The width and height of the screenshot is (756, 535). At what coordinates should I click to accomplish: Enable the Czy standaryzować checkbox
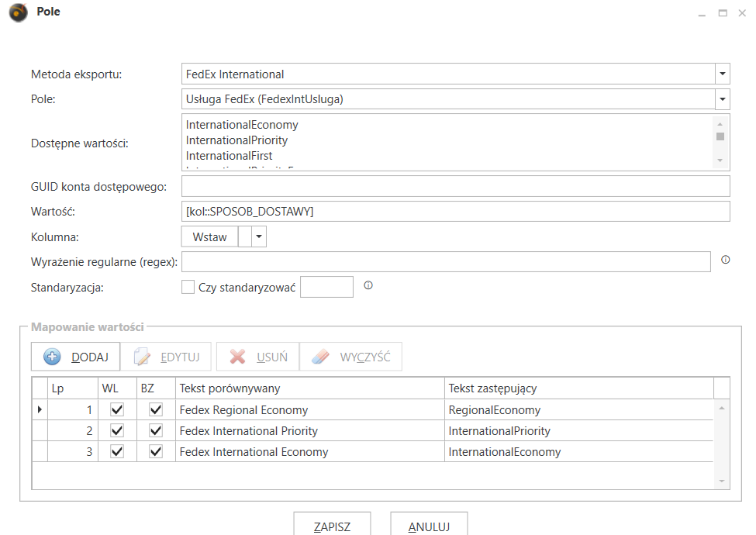(x=188, y=287)
